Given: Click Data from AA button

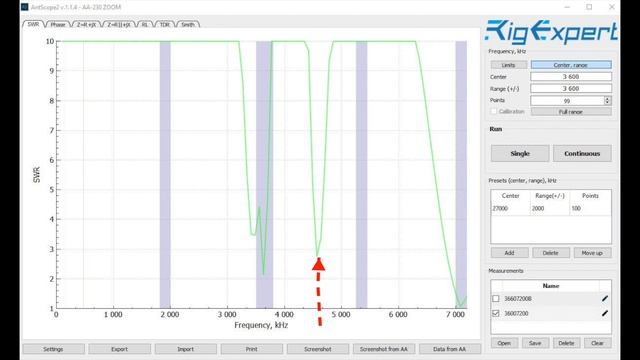Looking at the screenshot, I should pyautogui.click(x=449, y=349).
